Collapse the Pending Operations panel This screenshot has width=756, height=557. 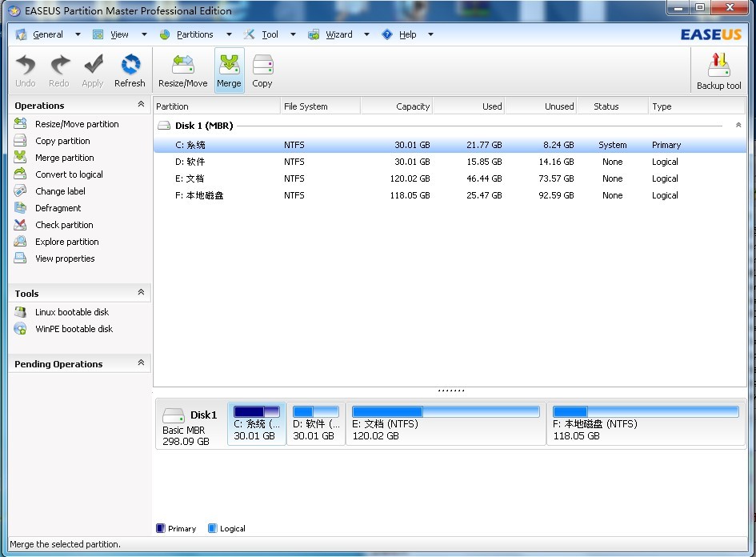coord(141,363)
